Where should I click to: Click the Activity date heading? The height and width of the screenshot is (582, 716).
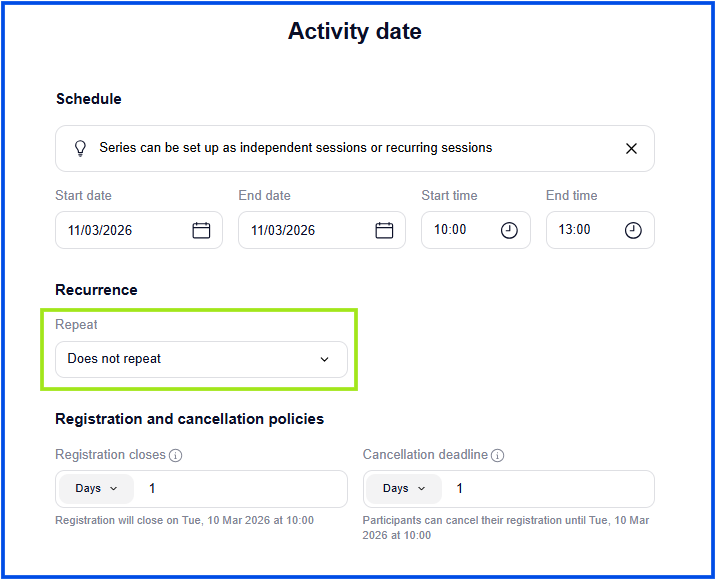[355, 31]
